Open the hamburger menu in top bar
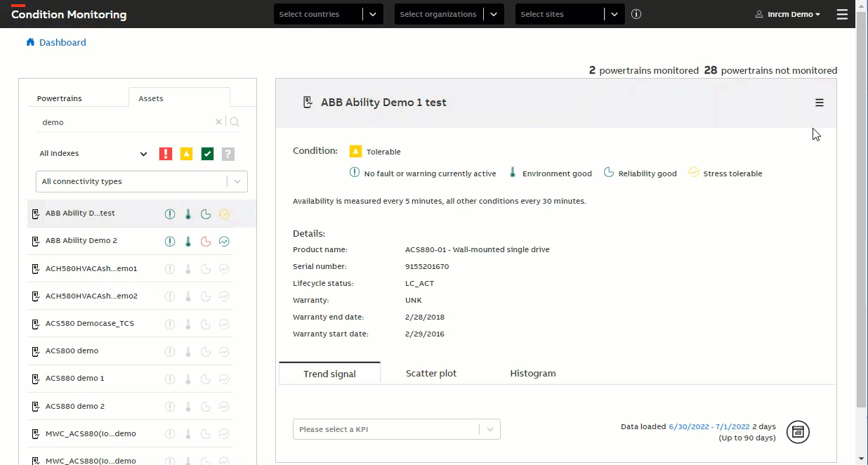 (x=842, y=14)
